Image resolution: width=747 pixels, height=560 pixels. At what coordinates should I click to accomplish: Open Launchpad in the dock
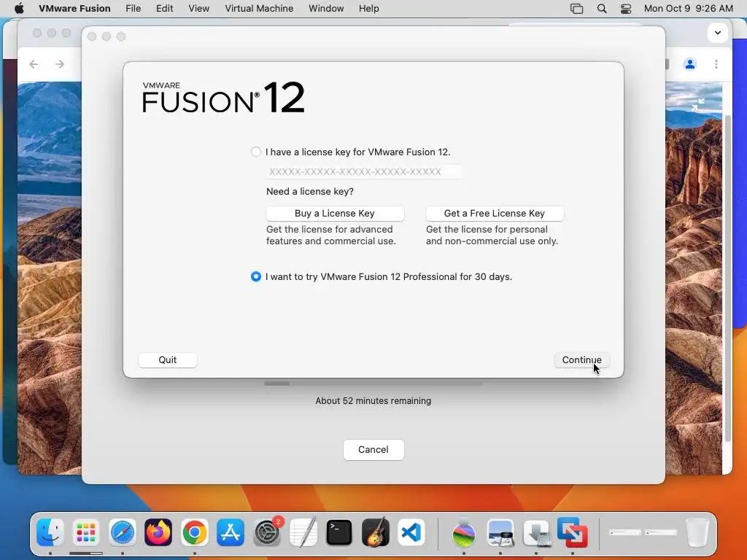click(86, 532)
